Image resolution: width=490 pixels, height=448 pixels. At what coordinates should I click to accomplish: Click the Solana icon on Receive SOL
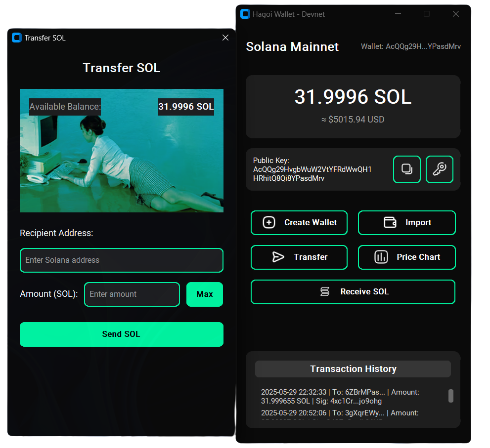coord(325,291)
